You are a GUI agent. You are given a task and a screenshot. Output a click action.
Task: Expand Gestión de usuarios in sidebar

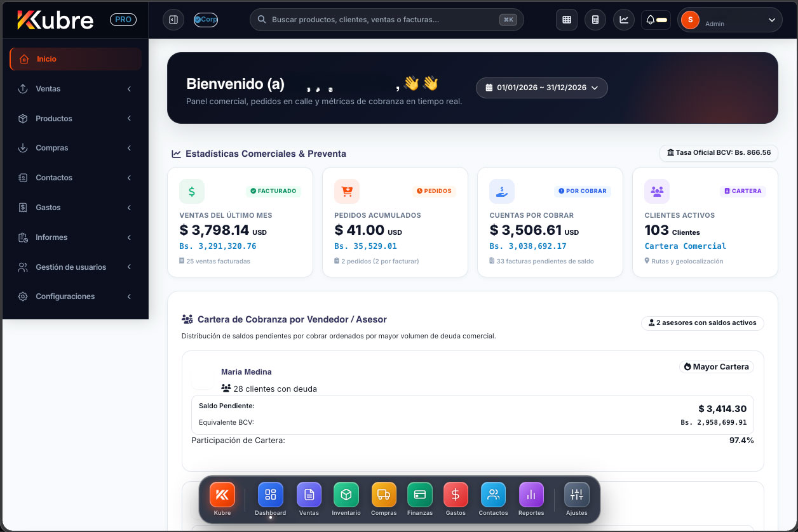click(76, 267)
